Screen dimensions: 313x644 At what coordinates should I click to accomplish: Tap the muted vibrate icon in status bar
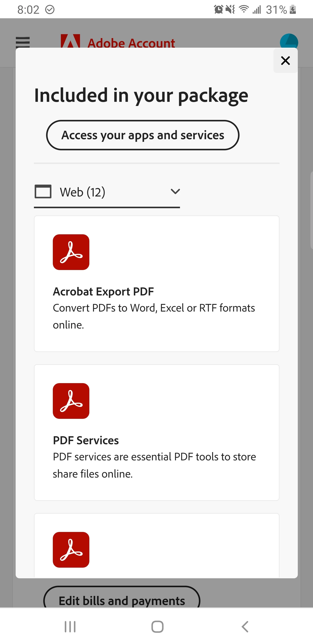click(230, 10)
